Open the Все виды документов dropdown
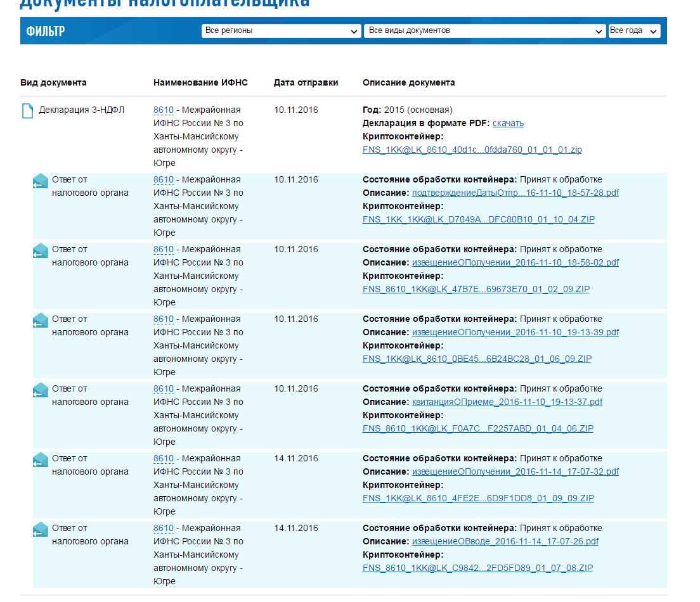 (x=484, y=30)
